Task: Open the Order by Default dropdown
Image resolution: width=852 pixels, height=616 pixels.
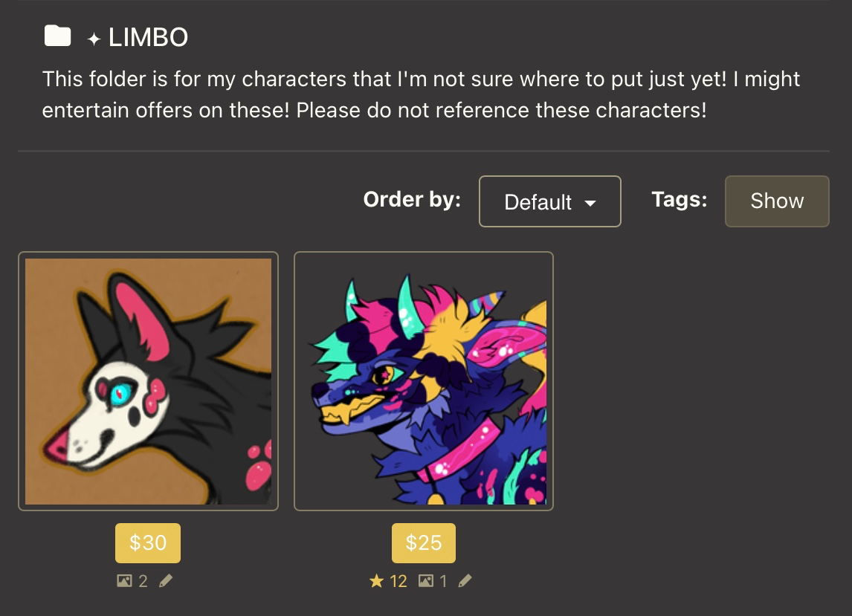Action: click(549, 201)
